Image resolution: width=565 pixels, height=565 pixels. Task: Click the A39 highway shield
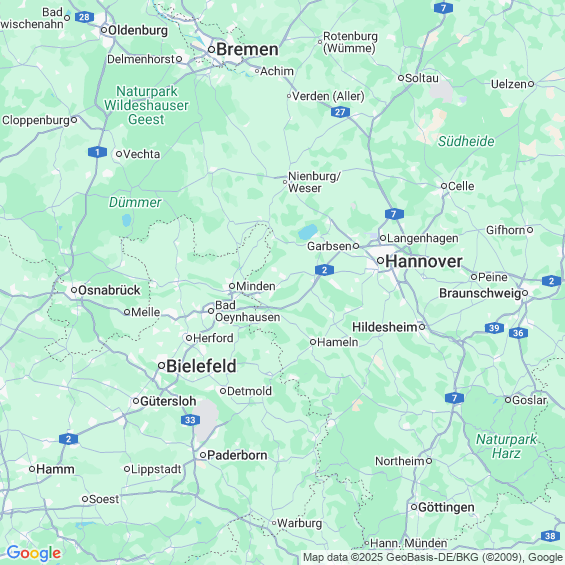tap(494, 328)
